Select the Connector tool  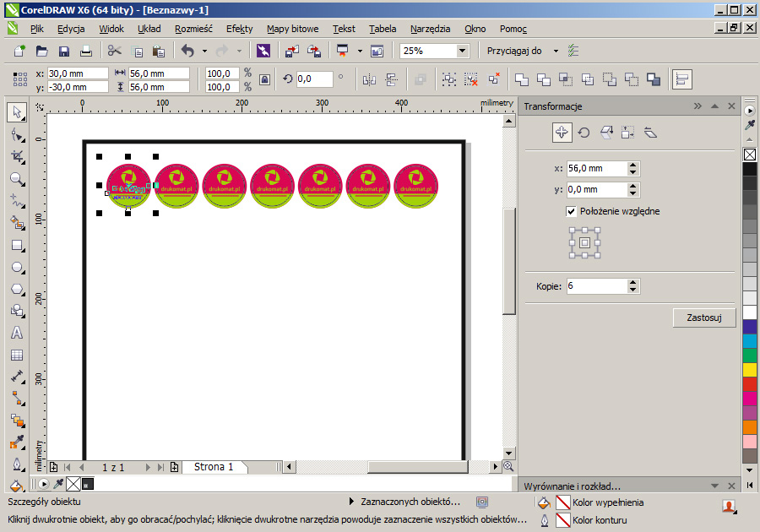pyautogui.click(x=18, y=399)
